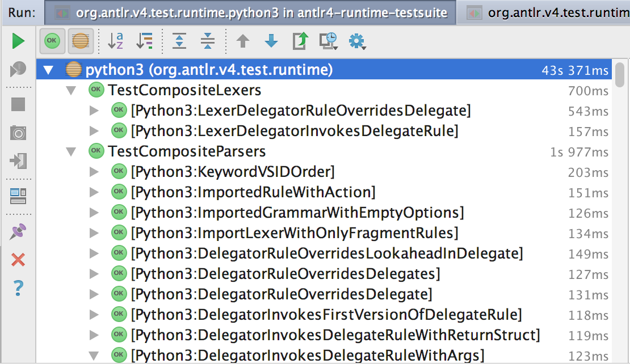Jump to the next failed test arrow
630x364 pixels.
pos(271,41)
